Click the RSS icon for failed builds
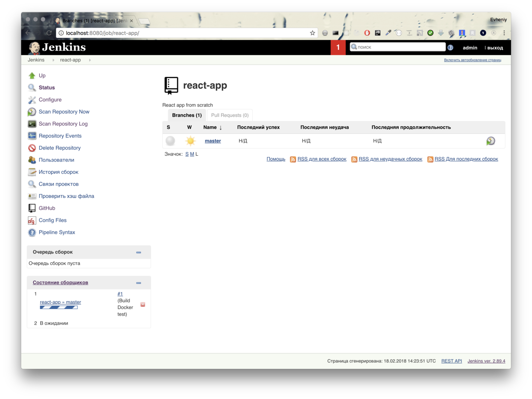The width and height of the screenshot is (532, 399). click(x=354, y=159)
